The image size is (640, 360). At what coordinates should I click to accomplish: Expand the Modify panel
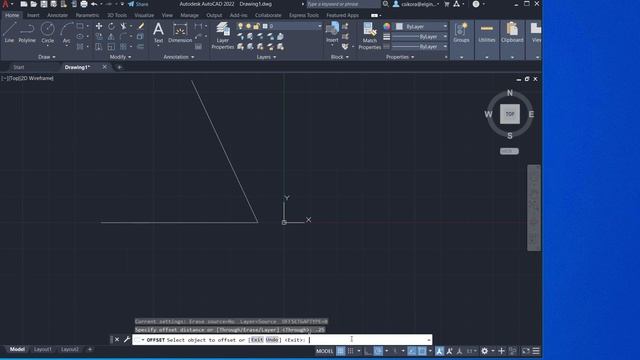click(120, 57)
